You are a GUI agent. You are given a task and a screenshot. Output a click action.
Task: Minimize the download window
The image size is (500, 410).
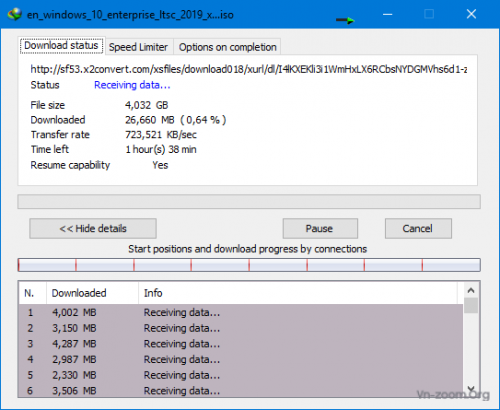click(387, 14)
